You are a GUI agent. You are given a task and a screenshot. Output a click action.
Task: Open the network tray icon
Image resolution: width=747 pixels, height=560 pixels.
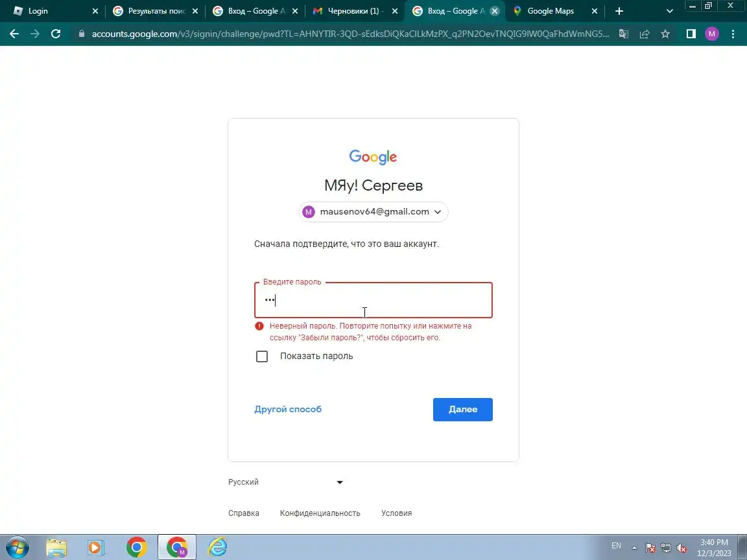tap(665, 548)
